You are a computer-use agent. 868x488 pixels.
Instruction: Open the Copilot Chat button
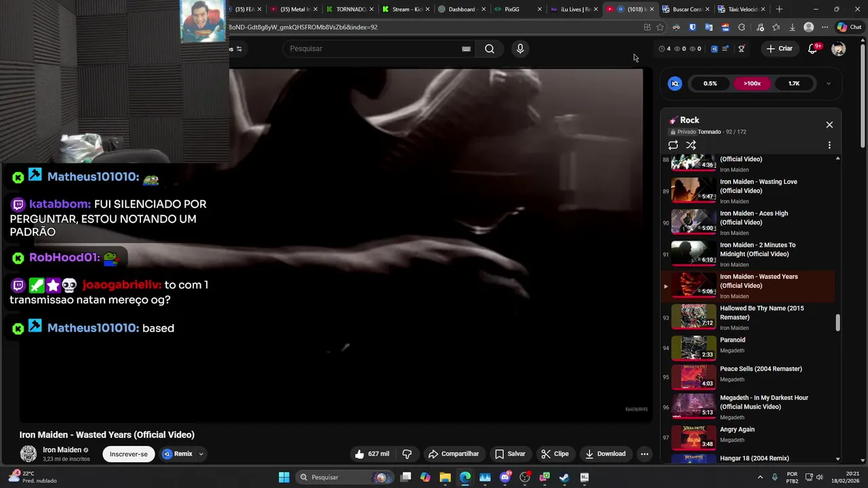click(849, 27)
